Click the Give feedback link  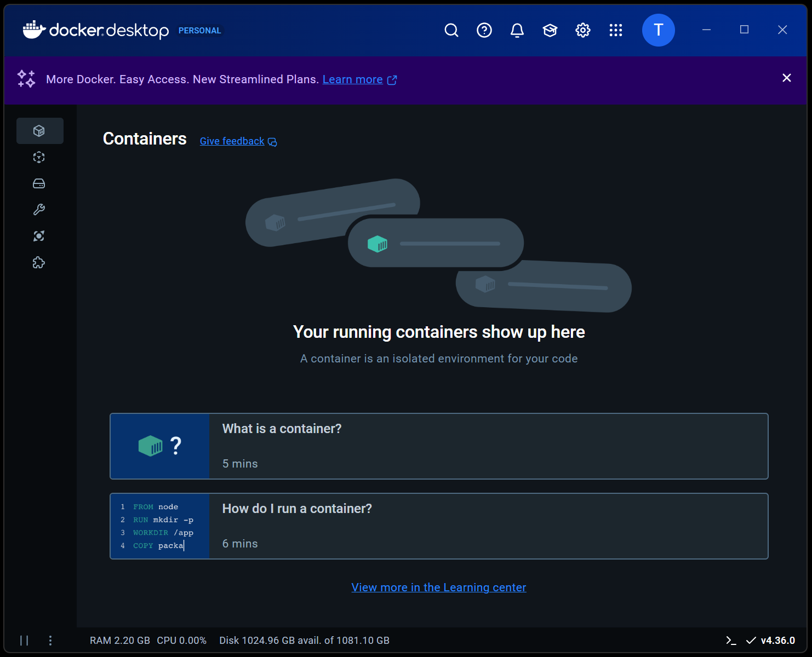[232, 141]
